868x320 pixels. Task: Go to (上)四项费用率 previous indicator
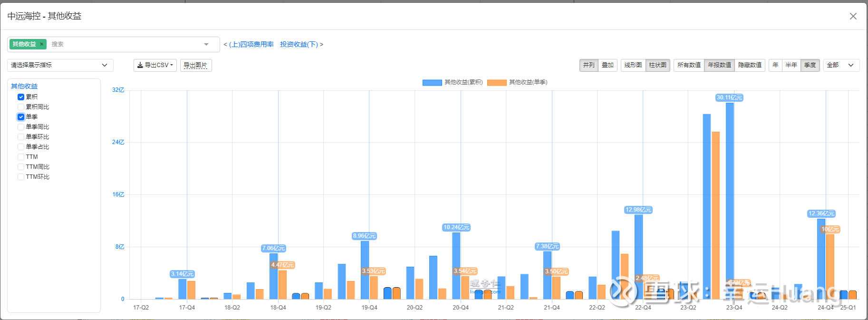click(251, 44)
